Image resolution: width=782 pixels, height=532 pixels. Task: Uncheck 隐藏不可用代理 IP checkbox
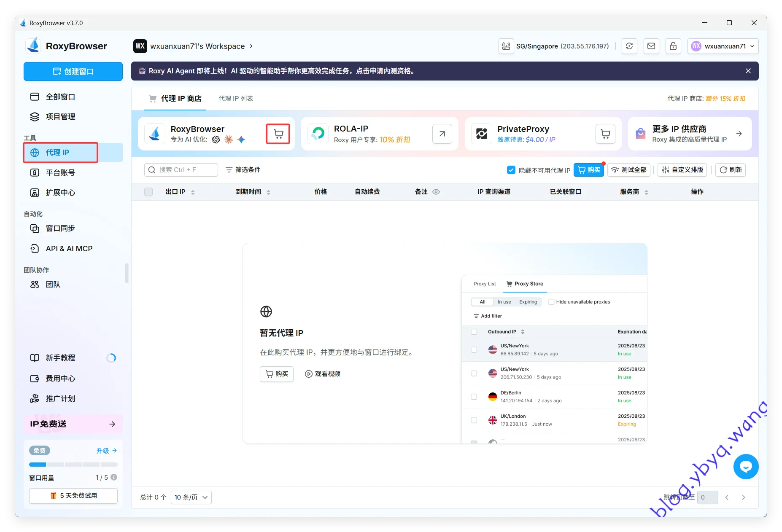(511, 170)
